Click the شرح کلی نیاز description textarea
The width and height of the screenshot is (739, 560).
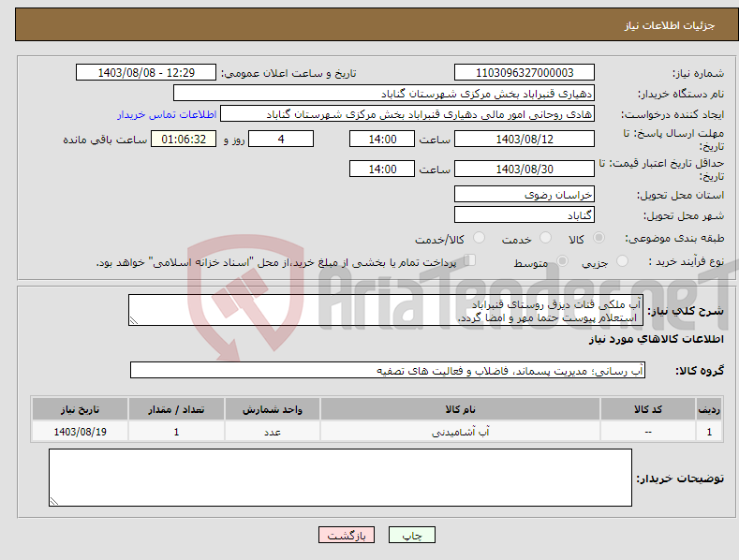(x=386, y=310)
